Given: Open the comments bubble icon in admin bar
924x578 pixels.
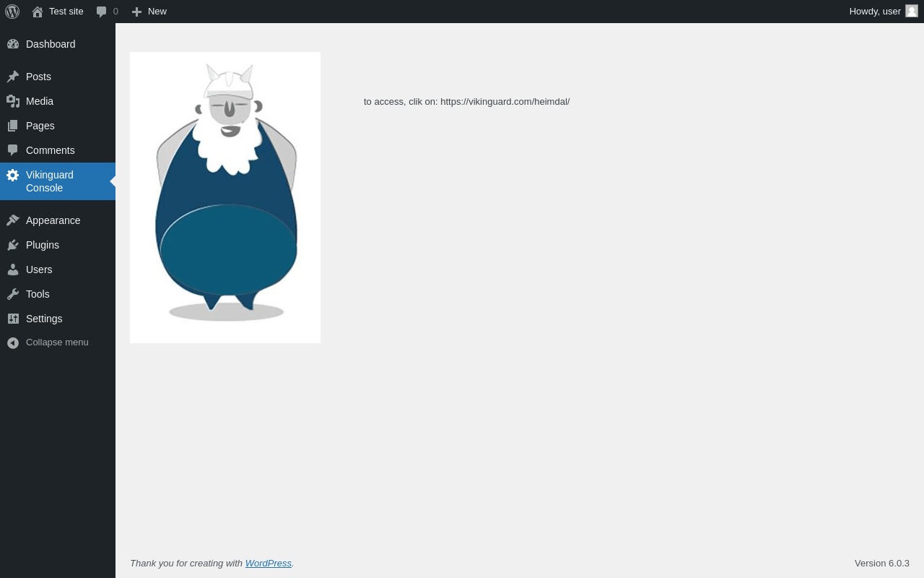Looking at the screenshot, I should tap(102, 12).
